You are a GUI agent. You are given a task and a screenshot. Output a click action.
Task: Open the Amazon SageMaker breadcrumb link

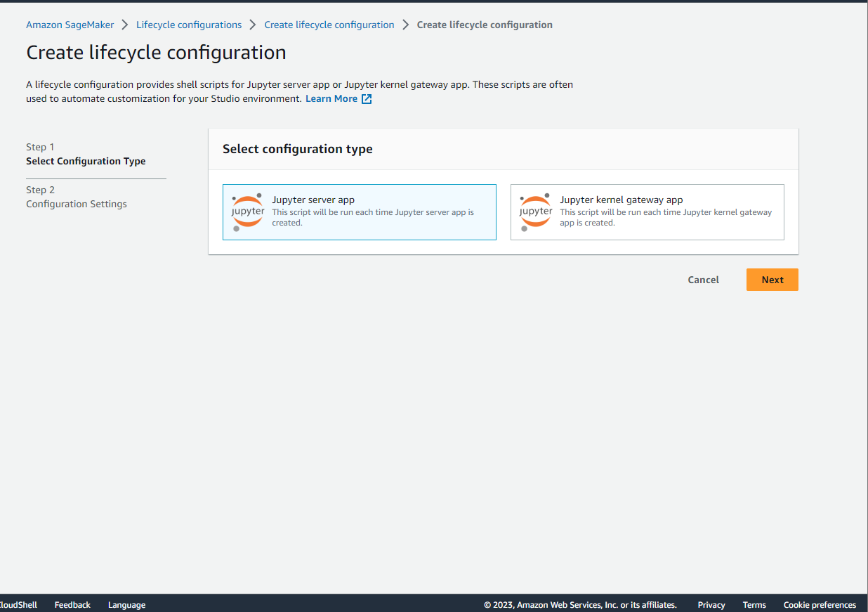coord(70,25)
